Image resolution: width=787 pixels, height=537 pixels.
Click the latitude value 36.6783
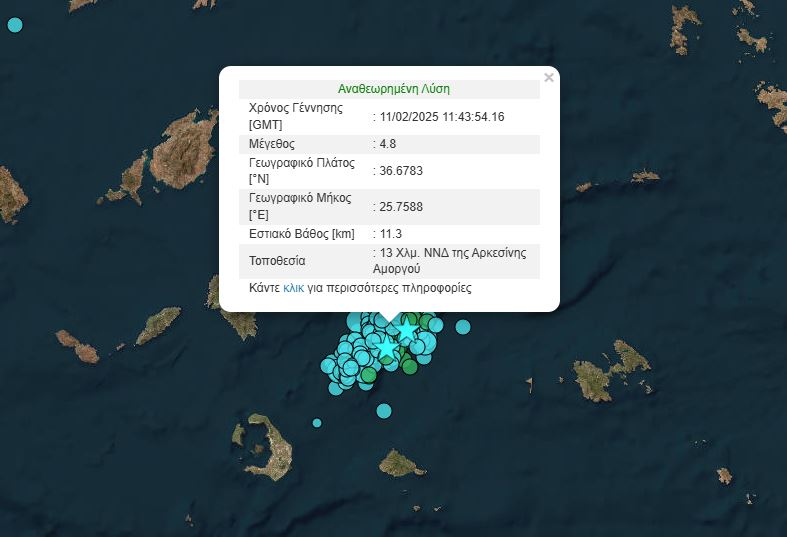(400, 171)
